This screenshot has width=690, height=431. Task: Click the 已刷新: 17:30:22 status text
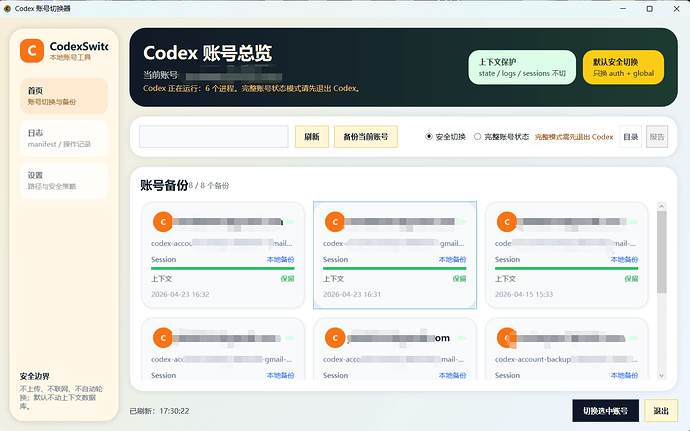click(159, 411)
